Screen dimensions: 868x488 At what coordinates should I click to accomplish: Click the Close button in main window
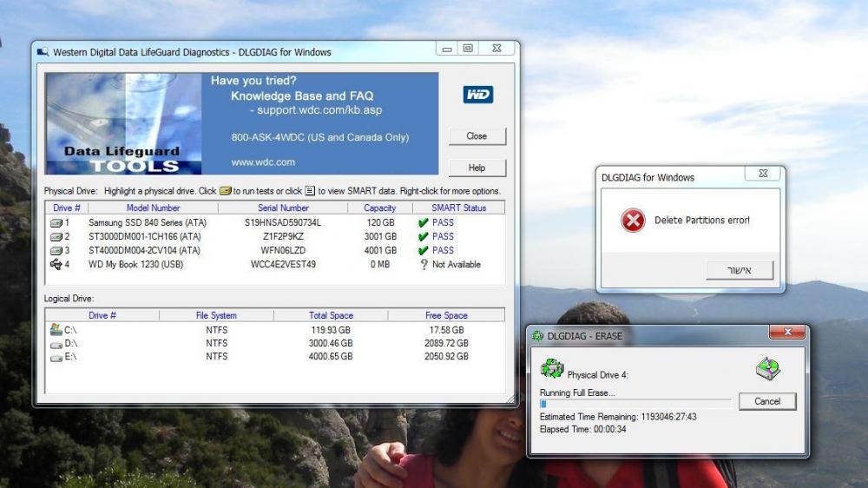tap(477, 136)
